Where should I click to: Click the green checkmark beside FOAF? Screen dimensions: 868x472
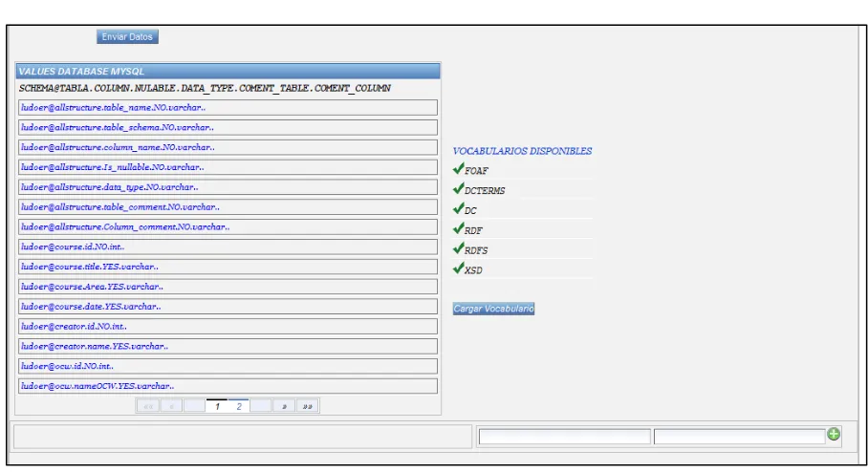click(458, 169)
